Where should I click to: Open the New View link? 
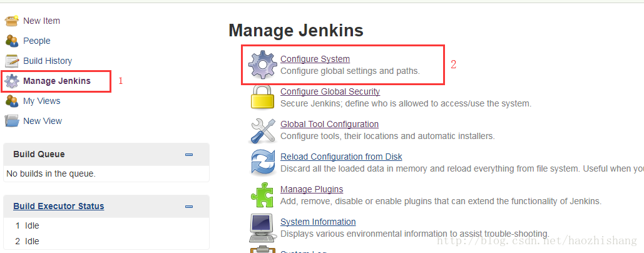43,121
